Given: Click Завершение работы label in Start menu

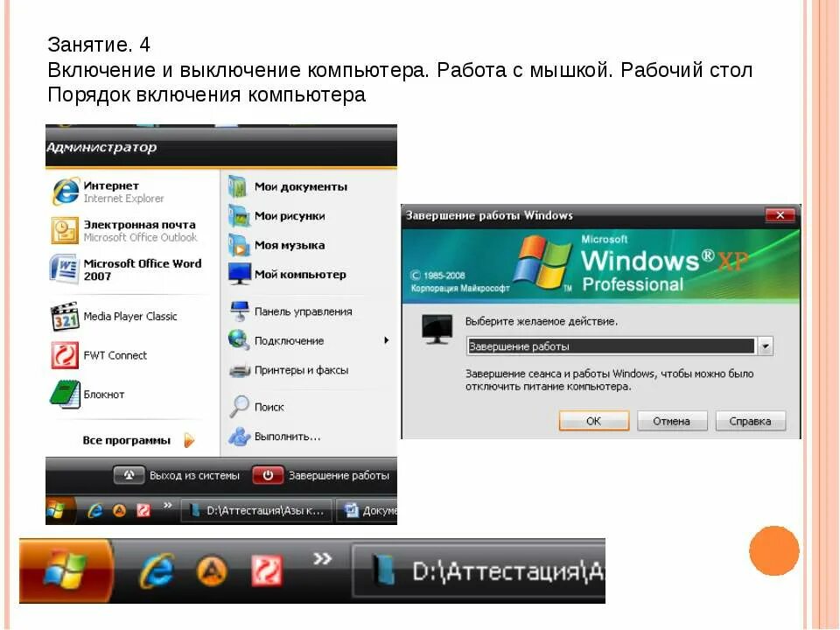Looking at the screenshot, I should pyautogui.click(x=339, y=475).
